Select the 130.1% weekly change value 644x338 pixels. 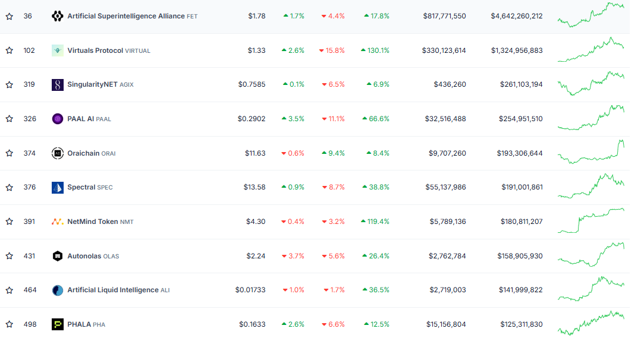[x=375, y=50]
